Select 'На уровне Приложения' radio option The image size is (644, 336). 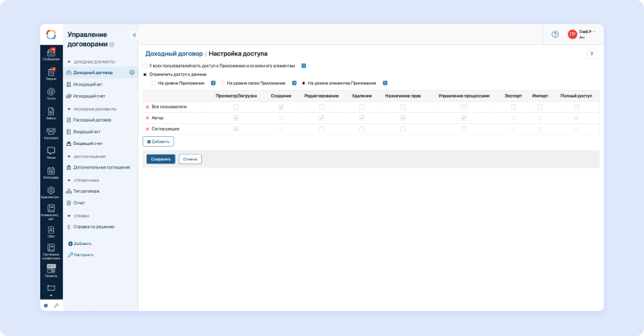coord(154,82)
